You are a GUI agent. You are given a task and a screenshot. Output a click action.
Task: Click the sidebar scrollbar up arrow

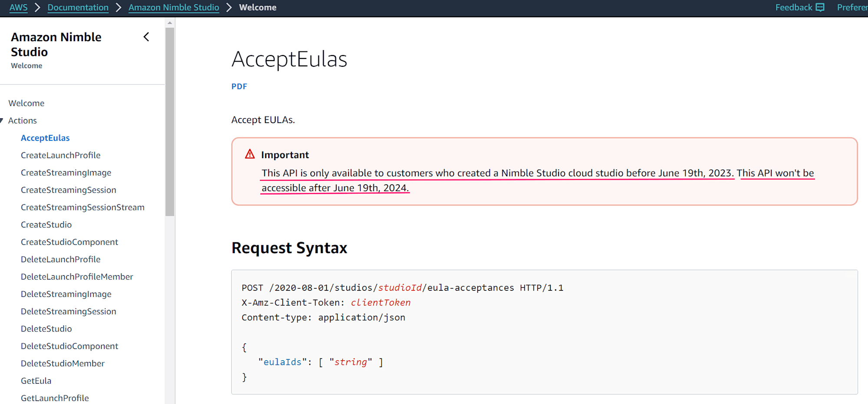[x=170, y=23]
